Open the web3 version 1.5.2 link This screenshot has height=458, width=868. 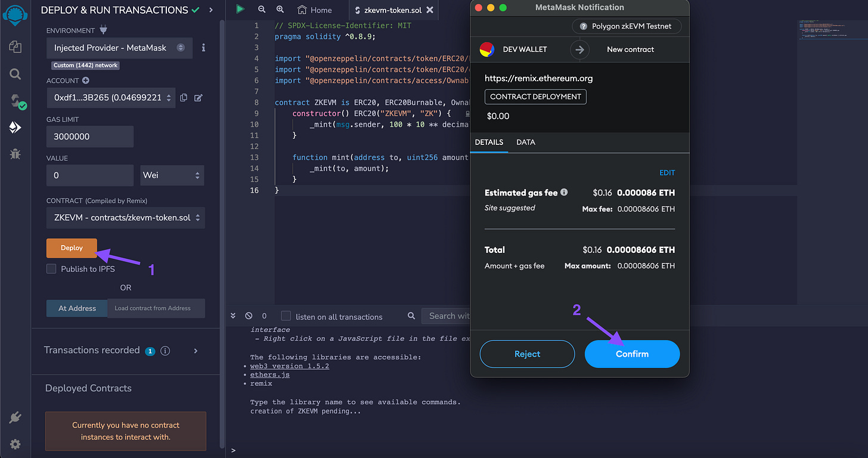coord(290,366)
